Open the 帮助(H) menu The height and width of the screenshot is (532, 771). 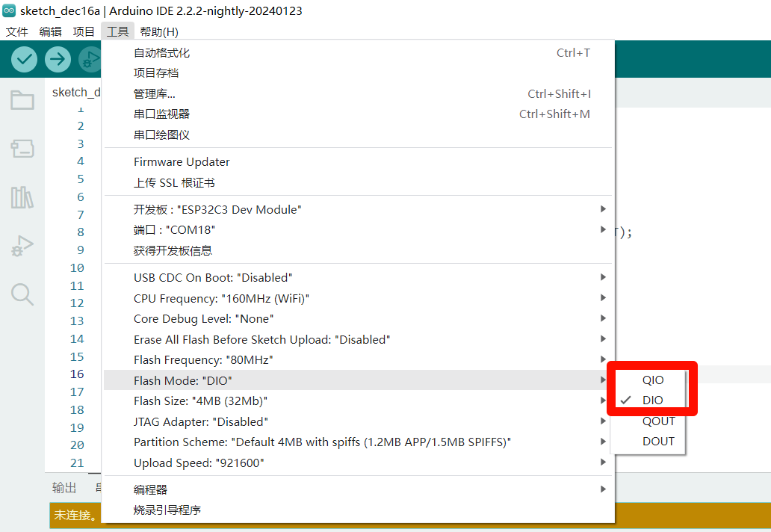(x=159, y=31)
